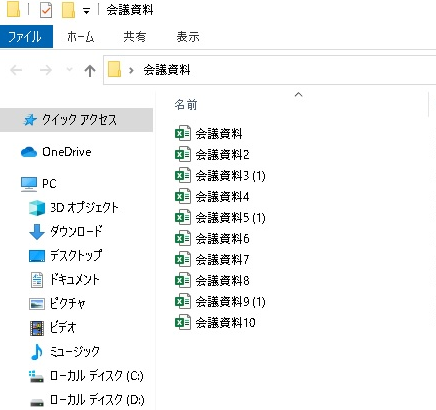Open the OneDrive cloud icon
The image size is (436, 410).
(x=29, y=152)
